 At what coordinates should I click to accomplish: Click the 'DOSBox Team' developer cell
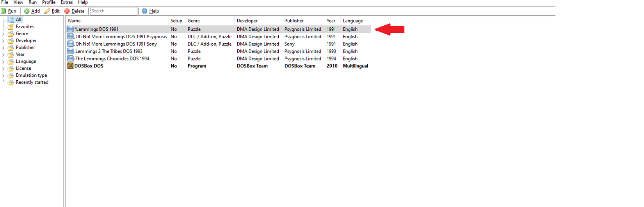(x=252, y=66)
